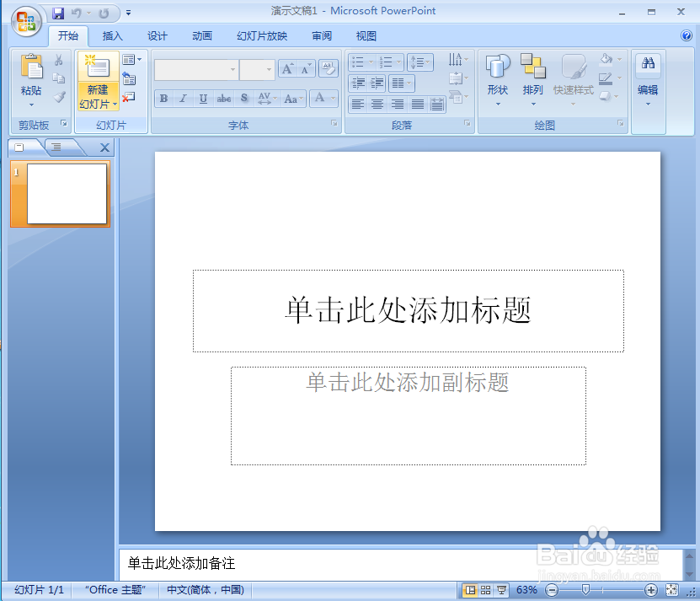Click the 排列 arrange button
Image resolution: width=700 pixels, height=601 pixels.
pos(533,80)
